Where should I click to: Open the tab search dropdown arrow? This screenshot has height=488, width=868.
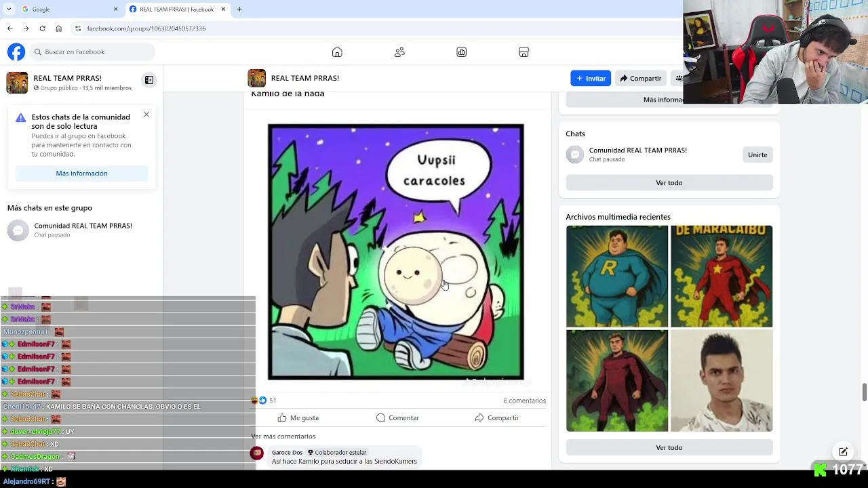9,9
